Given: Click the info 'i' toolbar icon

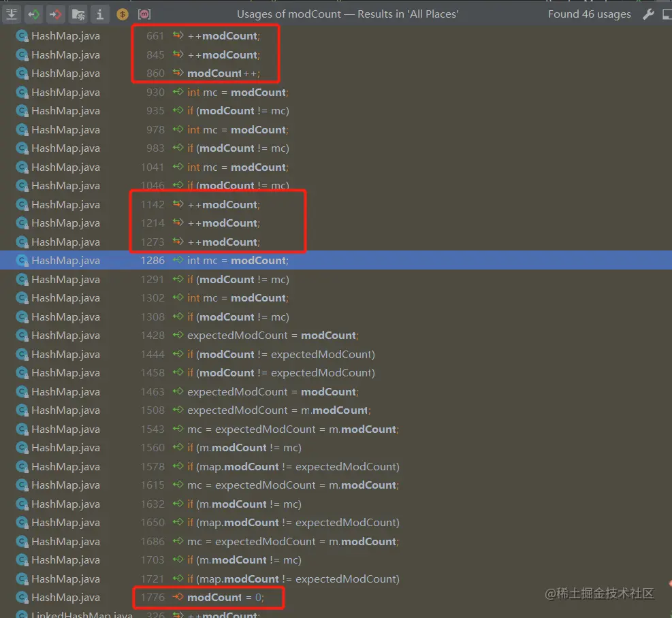Looking at the screenshot, I should tap(100, 14).
